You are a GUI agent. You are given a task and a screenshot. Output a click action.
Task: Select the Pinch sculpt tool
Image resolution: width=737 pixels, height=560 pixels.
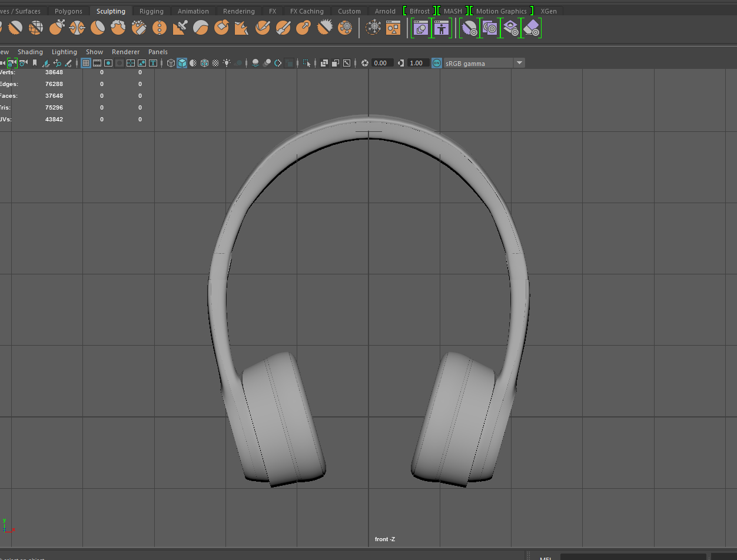click(77, 28)
